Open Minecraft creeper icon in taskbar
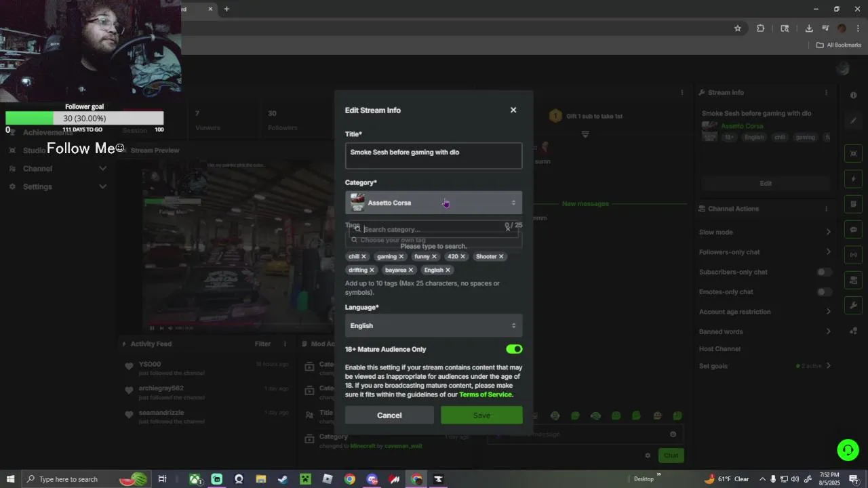 coord(305,479)
